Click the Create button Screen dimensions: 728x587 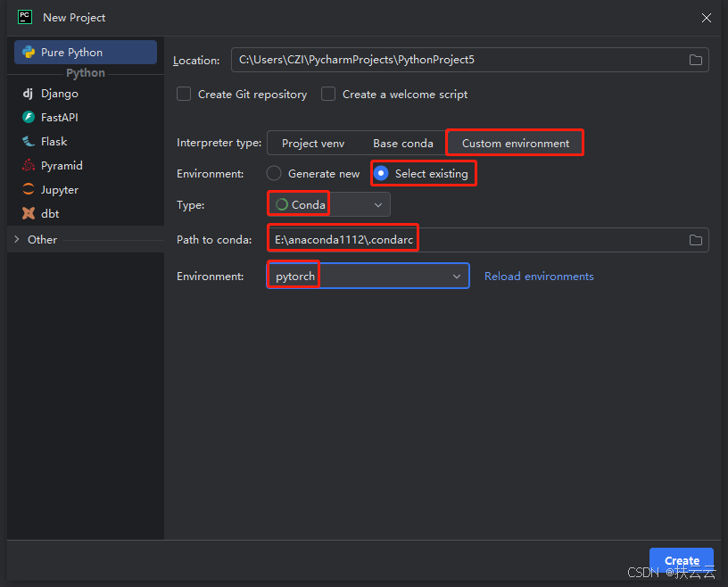tap(681, 560)
